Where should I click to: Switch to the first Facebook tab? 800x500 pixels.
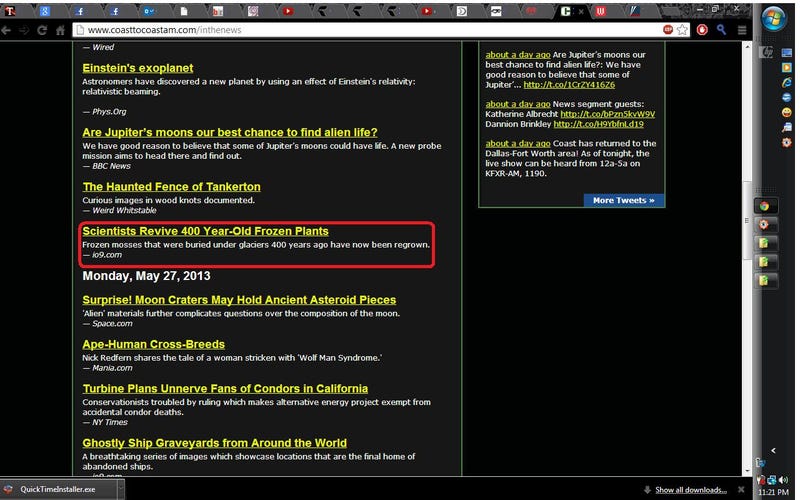tap(80, 11)
